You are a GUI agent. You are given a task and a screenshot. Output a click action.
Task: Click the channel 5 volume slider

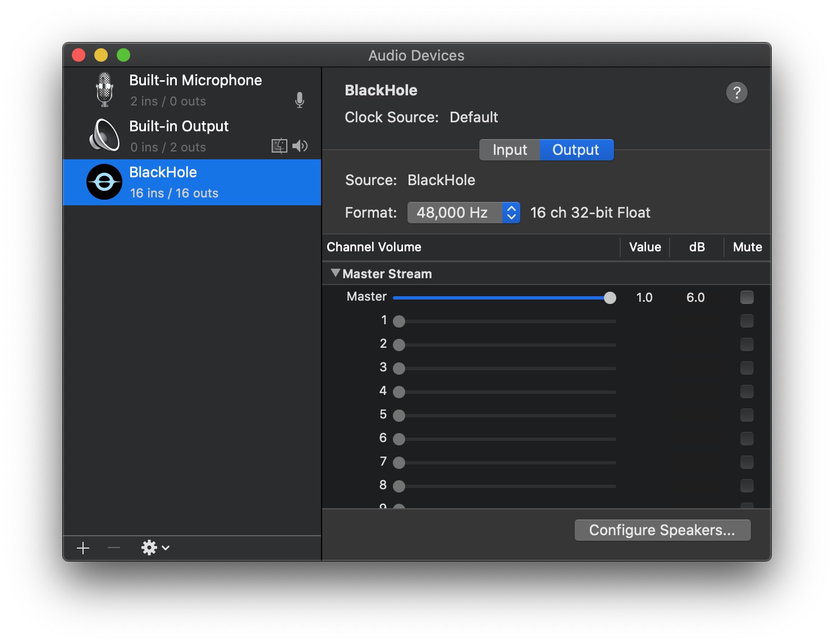(505, 416)
